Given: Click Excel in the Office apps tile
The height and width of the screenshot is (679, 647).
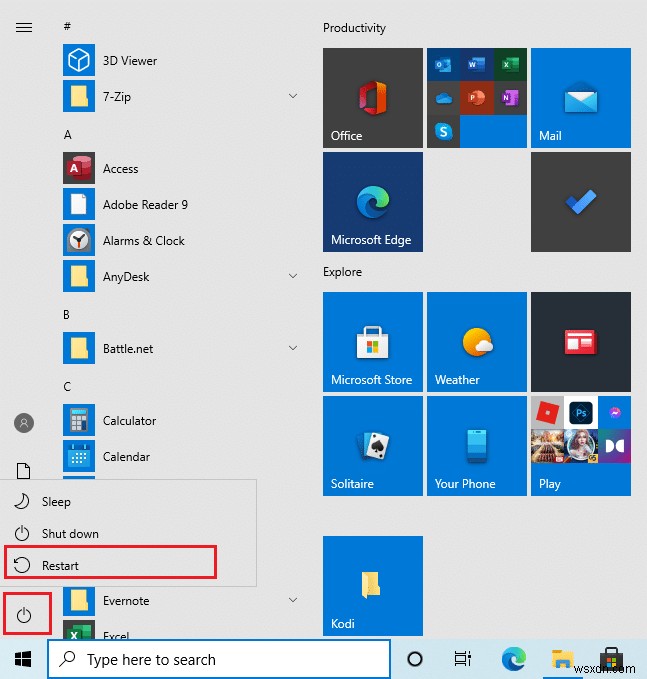Looking at the screenshot, I should (x=510, y=65).
